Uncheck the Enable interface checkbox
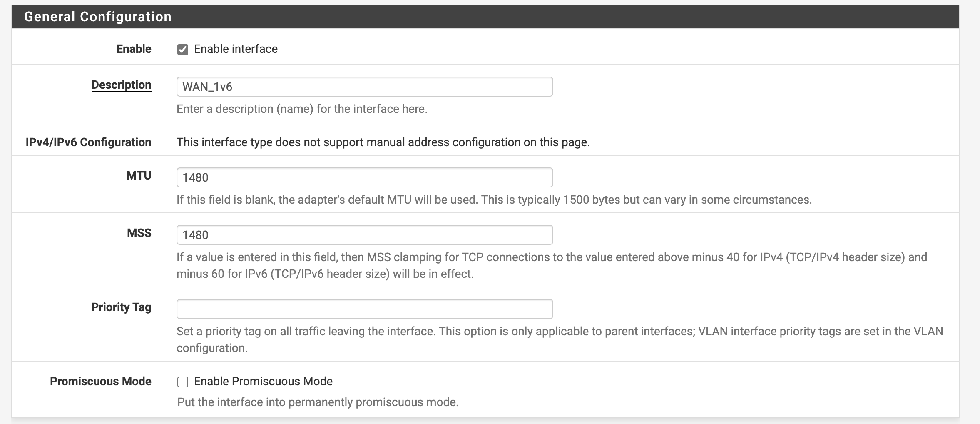 182,50
